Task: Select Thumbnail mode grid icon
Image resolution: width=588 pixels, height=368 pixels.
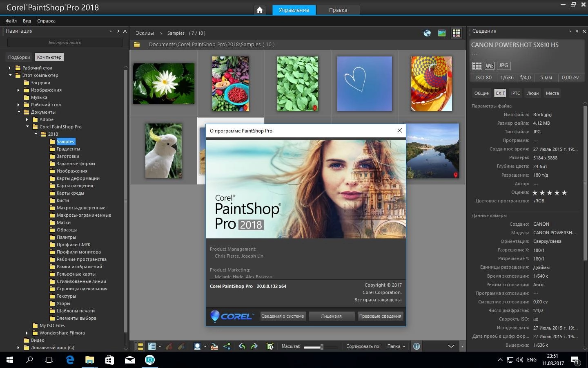Action: (457, 33)
